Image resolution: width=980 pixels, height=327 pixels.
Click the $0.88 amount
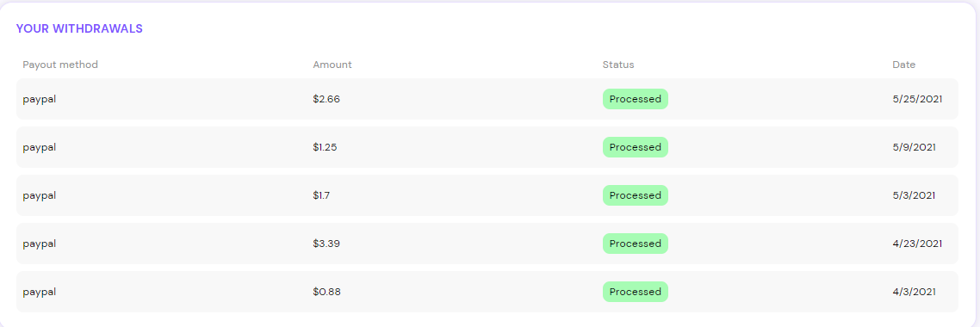coord(327,292)
